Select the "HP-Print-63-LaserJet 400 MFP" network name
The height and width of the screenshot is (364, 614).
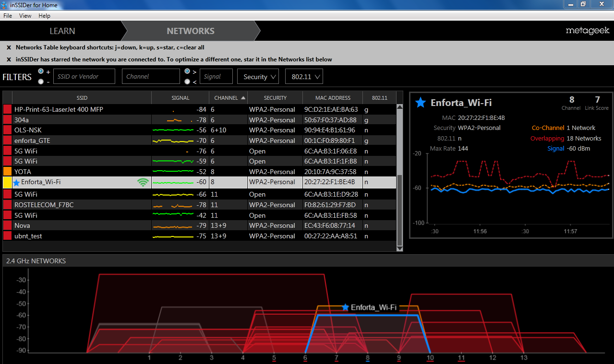tap(59, 109)
